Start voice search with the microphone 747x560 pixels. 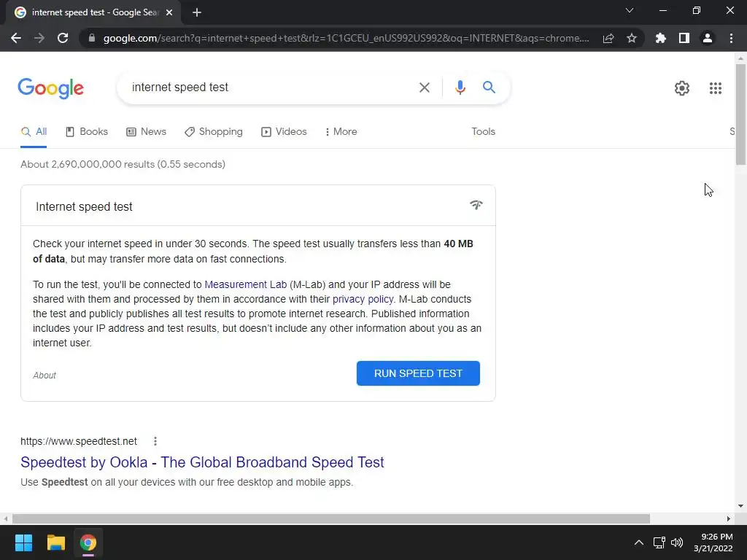click(460, 87)
